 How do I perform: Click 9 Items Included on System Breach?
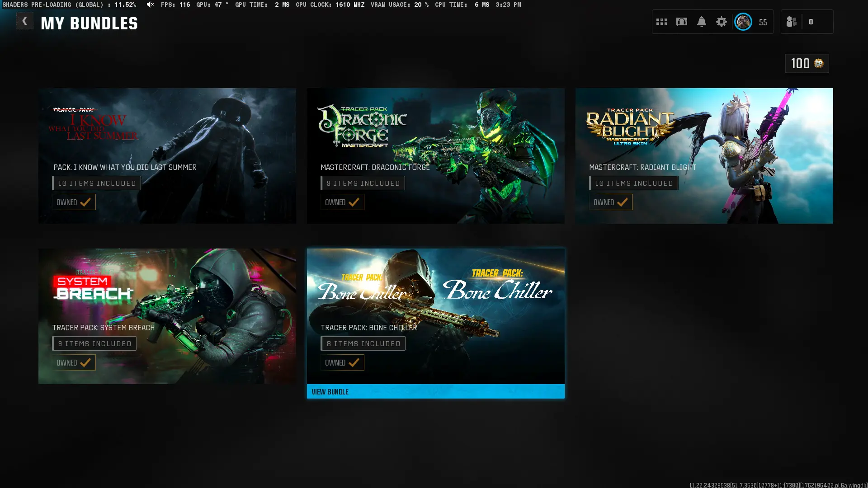coord(94,343)
